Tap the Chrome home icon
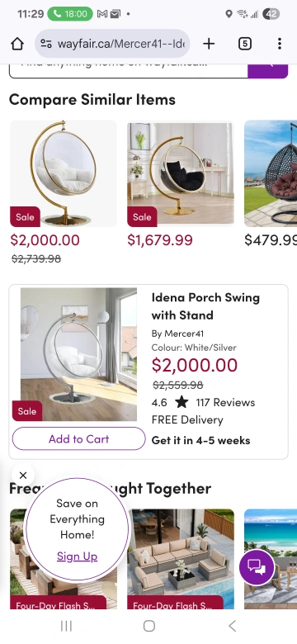 click(17, 44)
